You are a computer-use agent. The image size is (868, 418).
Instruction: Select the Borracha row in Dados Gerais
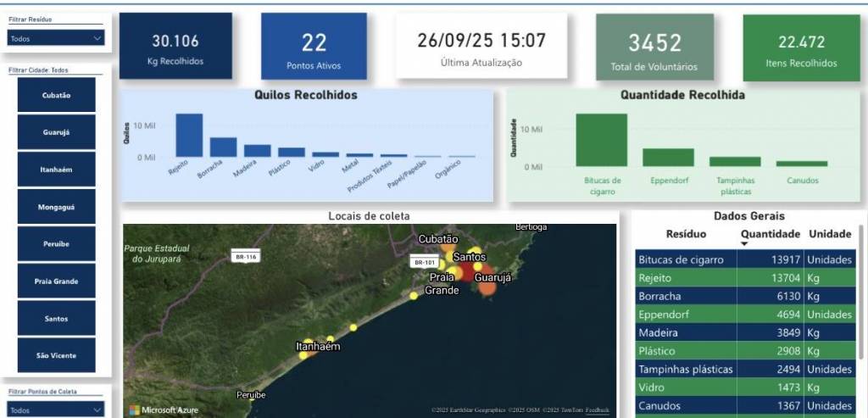[x=685, y=297]
